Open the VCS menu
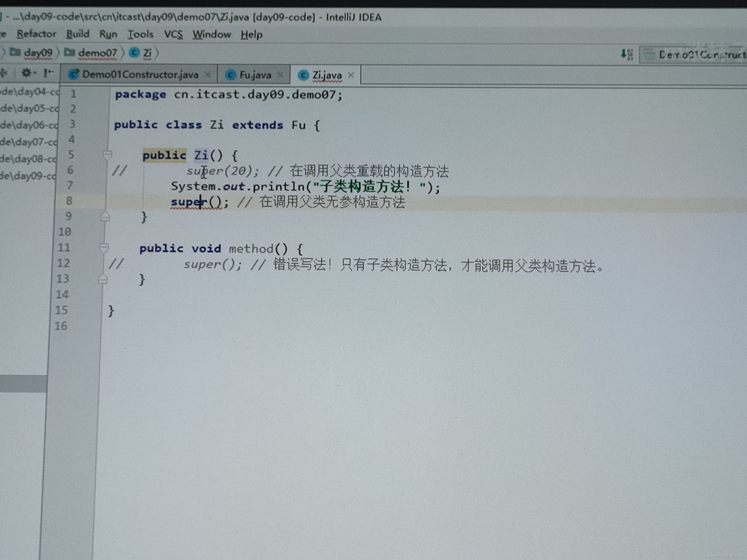 [173, 34]
